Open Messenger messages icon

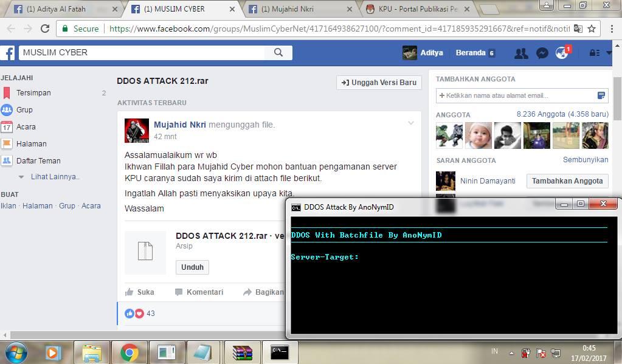point(542,53)
